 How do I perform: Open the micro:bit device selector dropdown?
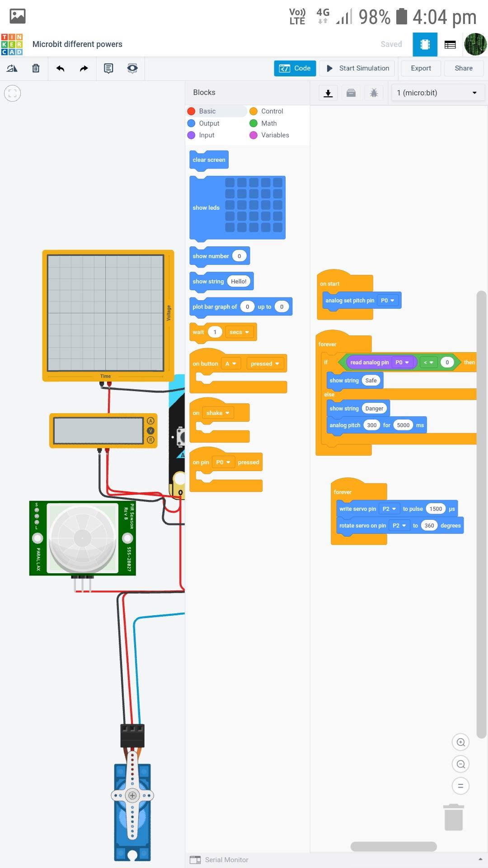(x=437, y=93)
